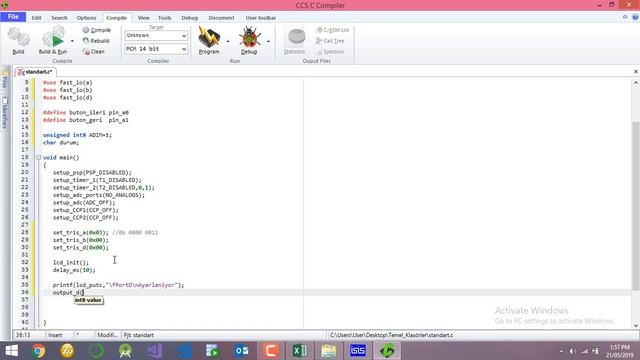Open the Debug ribbon tab
The width and height of the screenshot is (640, 360).
tap(189, 18)
